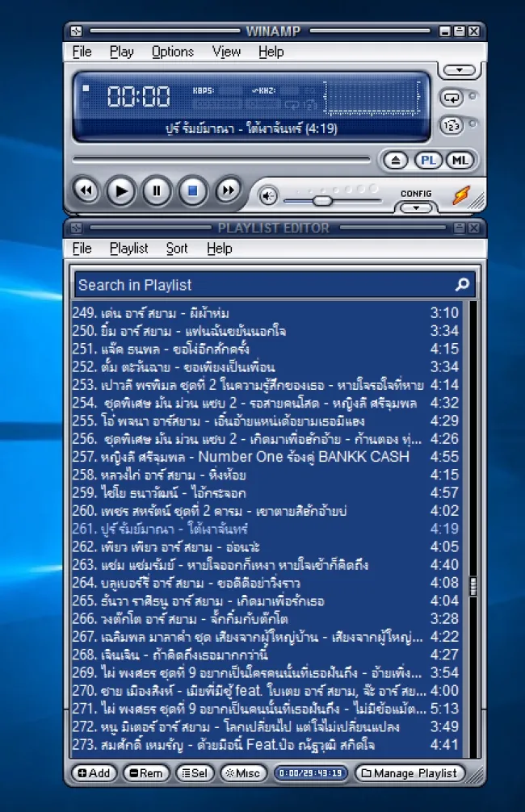
Task: Mute with the speaker icon
Action: 268,196
